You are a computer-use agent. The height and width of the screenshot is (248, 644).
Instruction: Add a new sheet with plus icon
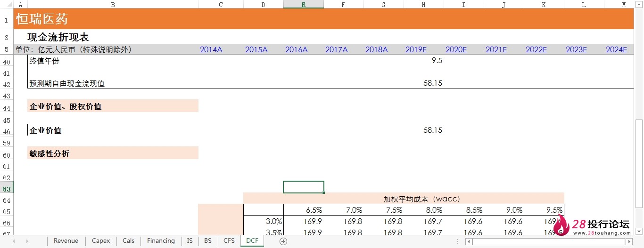(283, 241)
